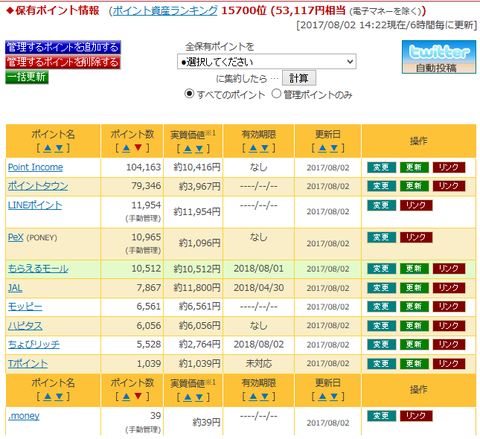Click 更新 in ハピタス row

coord(414,326)
